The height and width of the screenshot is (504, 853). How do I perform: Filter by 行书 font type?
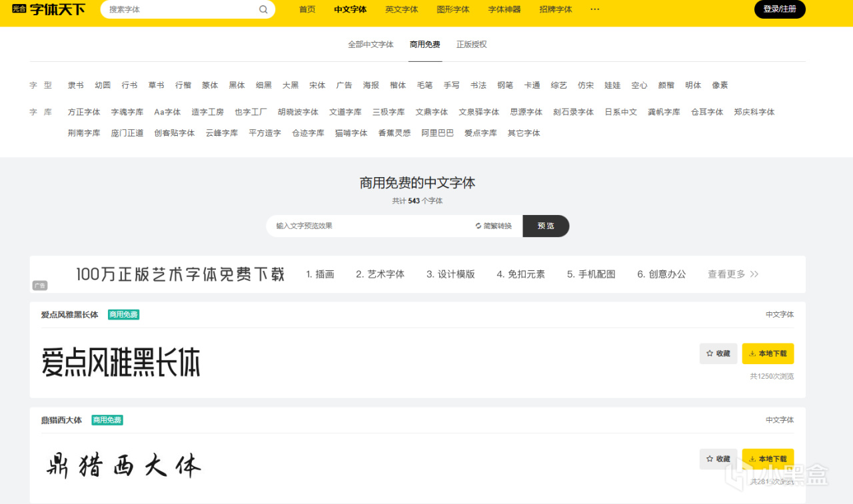tap(129, 85)
